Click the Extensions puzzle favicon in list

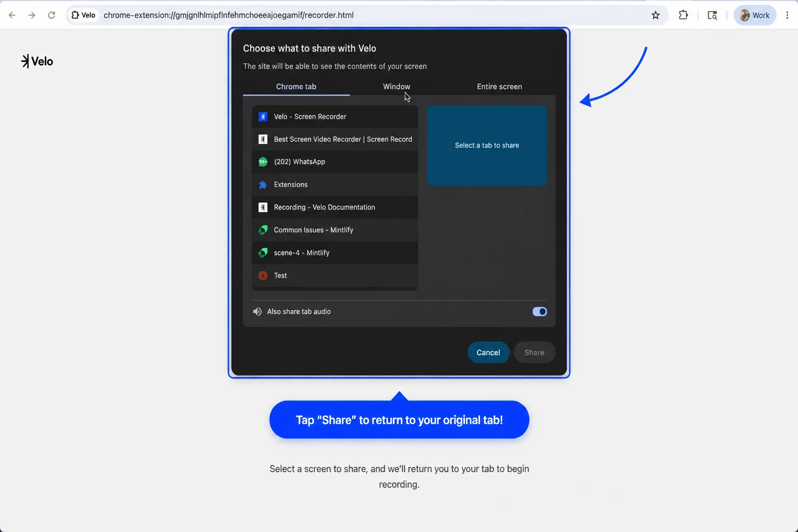[263, 185]
